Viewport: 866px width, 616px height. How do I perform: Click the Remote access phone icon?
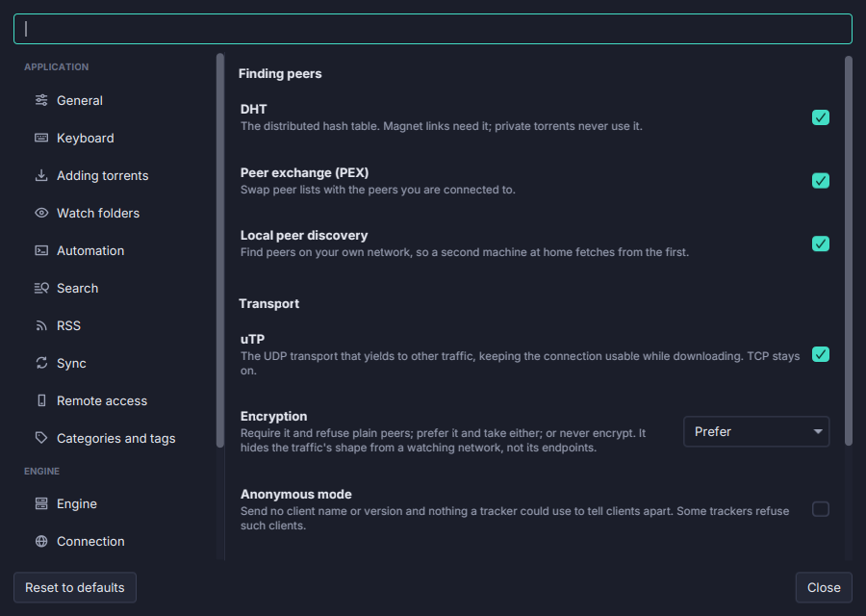click(x=41, y=400)
